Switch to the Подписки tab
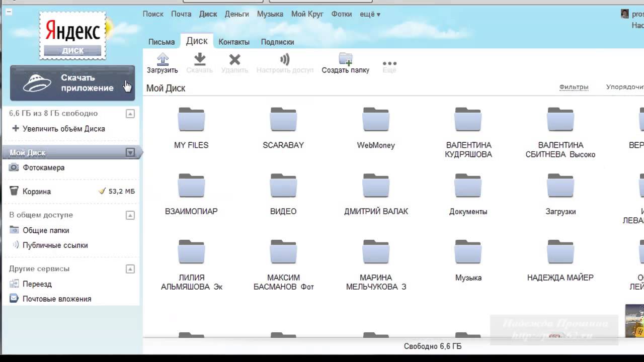The height and width of the screenshot is (362, 644). 277,42
